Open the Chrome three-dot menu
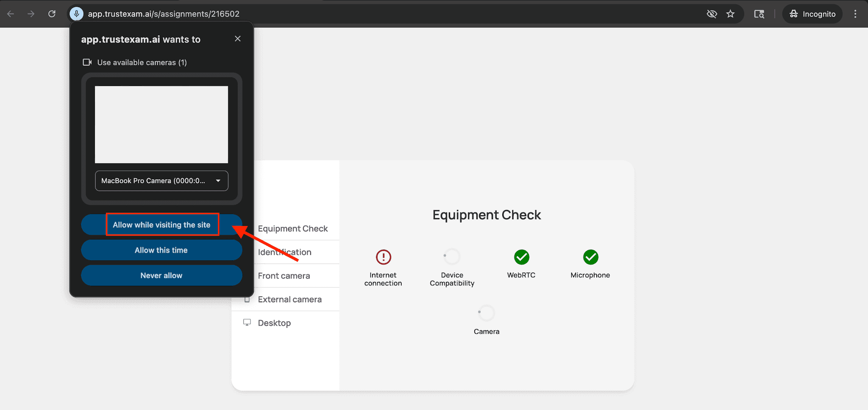Viewport: 868px width, 410px height. coord(855,14)
